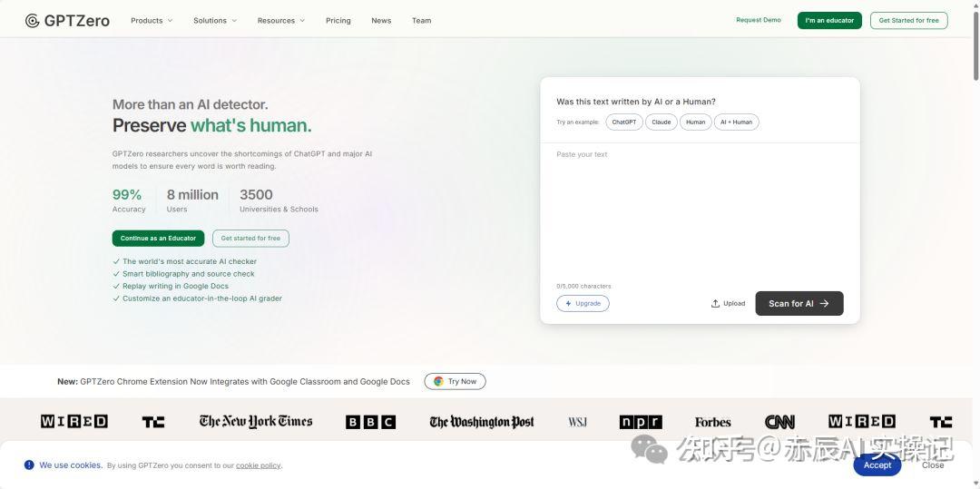This screenshot has width=980, height=489.
Task: Click the cookie notice info icon
Action: [x=29, y=465]
